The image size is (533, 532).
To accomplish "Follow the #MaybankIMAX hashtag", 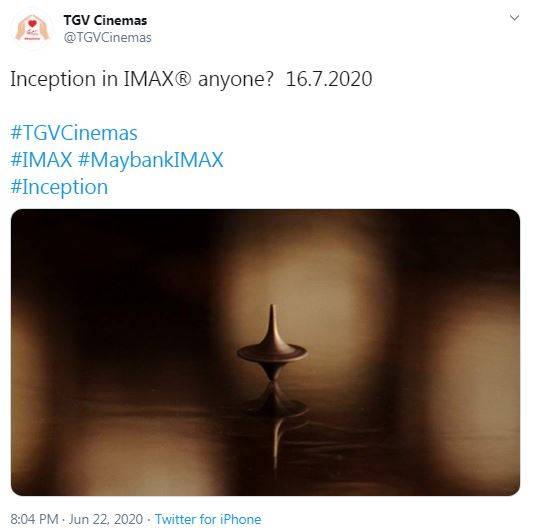I will click(x=151, y=160).
